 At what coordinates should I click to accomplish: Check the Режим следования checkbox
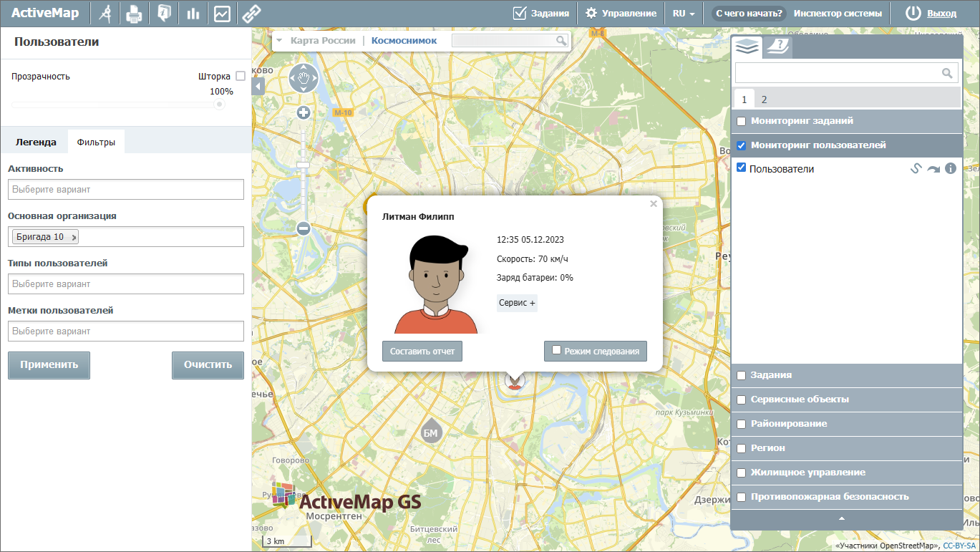(x=556, y=350)
